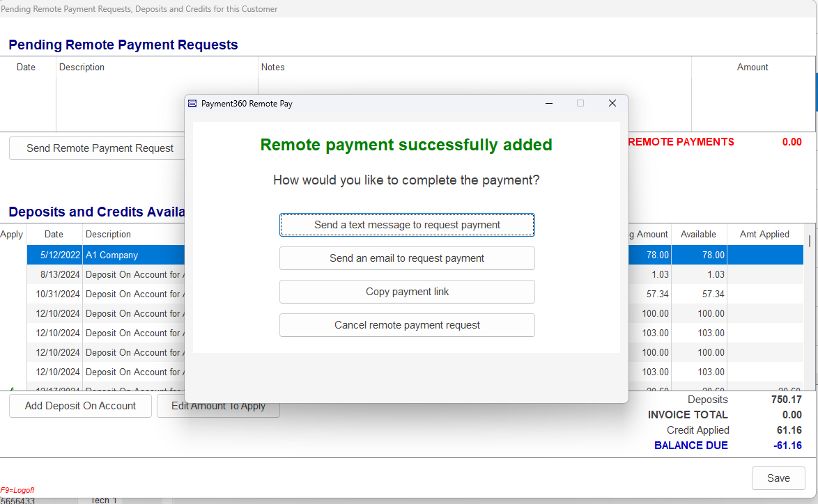
Task: Click Add Deposit On Account
Action: 80,406
